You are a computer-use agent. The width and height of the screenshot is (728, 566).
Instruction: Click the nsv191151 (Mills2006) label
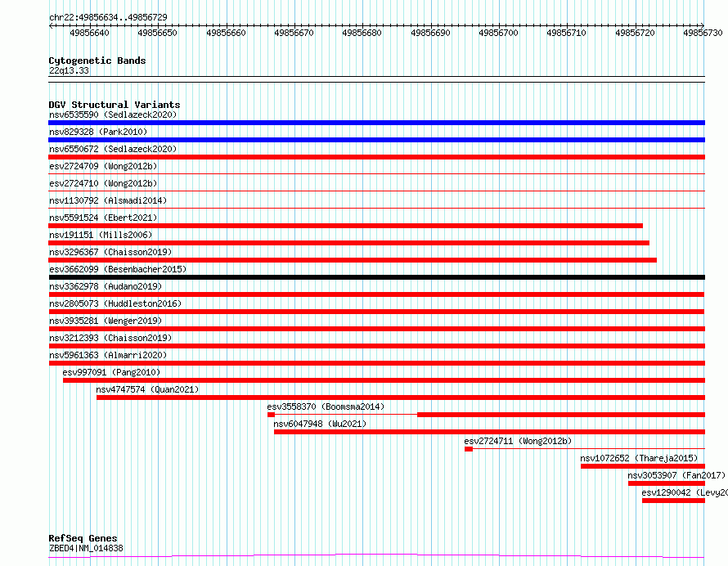[101, 235]
